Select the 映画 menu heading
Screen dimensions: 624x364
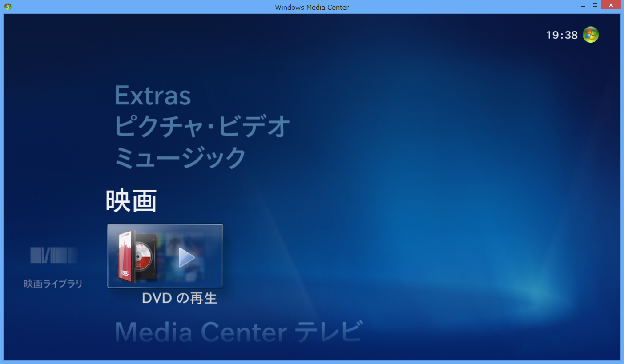tap(131, 201)
